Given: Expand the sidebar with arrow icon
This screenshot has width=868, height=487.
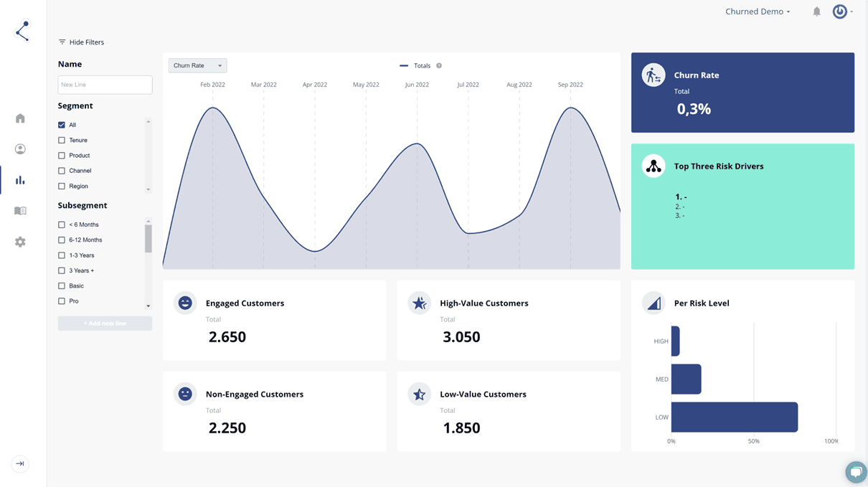Looking at the screenshot, I should coord(20,464).
